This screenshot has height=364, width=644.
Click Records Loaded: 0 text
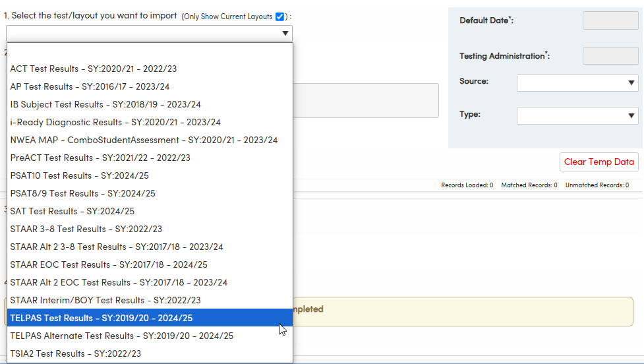tap(467, 185)
